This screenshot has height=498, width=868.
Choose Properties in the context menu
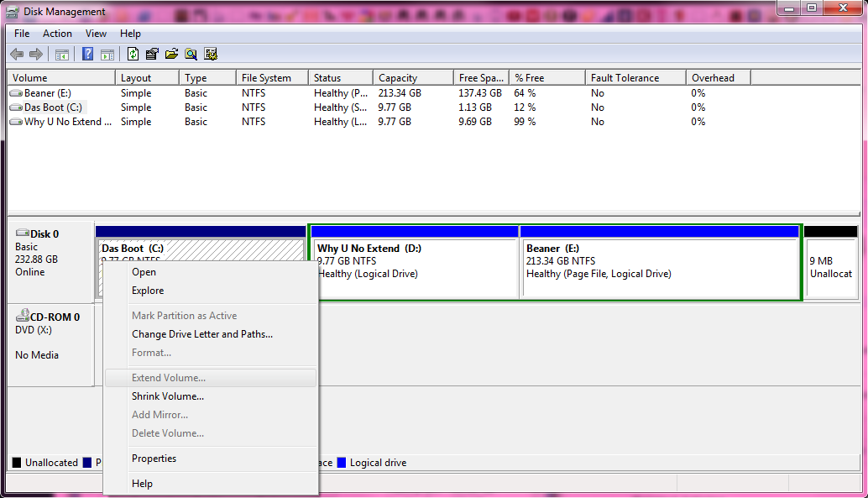154,459
